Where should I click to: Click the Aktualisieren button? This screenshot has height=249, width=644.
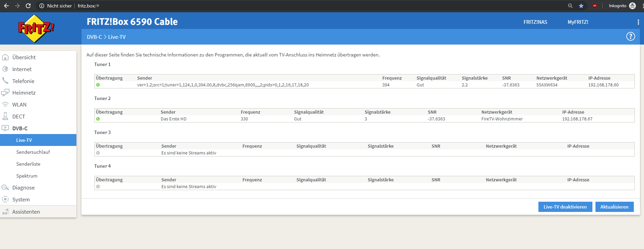(614, 207)
